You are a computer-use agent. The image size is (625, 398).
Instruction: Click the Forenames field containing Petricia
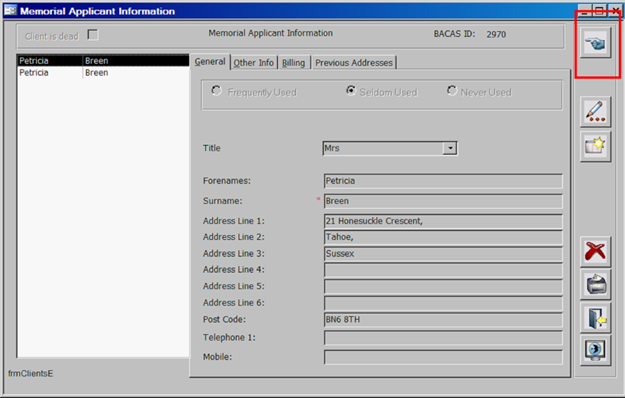443,181
